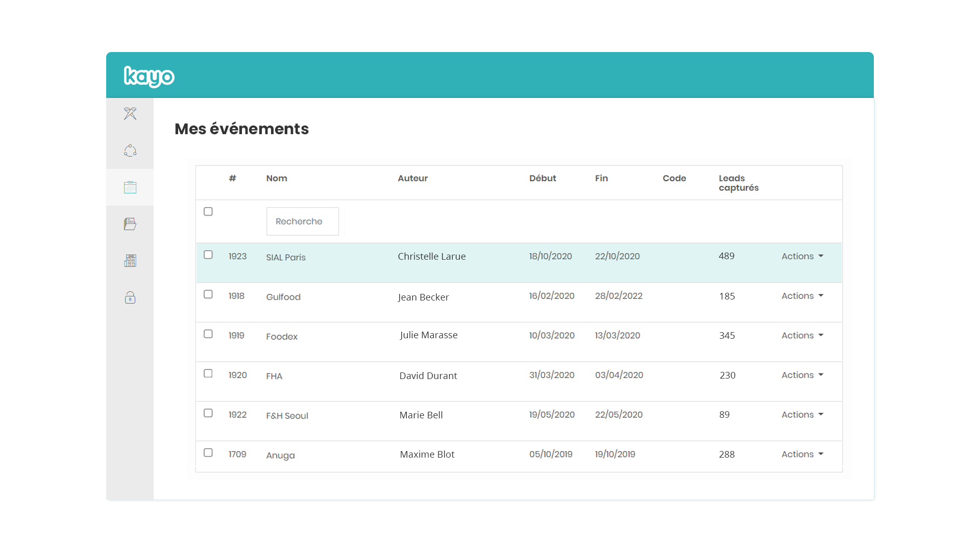Screen dimensions: 980x551
Task: Select the Foodex row checkbox
Action: [x=208, y=334]
